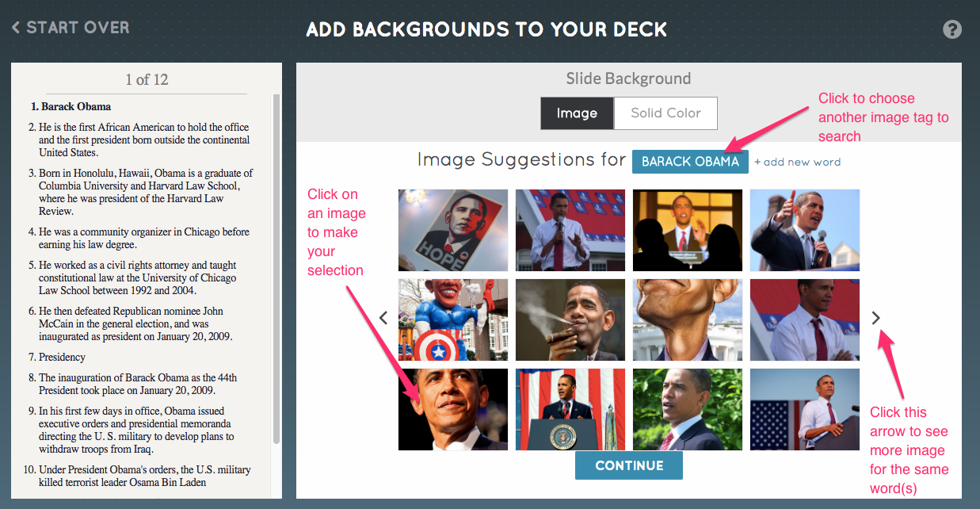The width and height of the screenshot is (980, 509).
Task: Open the BARACK OBAMA image tag selector
Action: (x=690, y=162)
